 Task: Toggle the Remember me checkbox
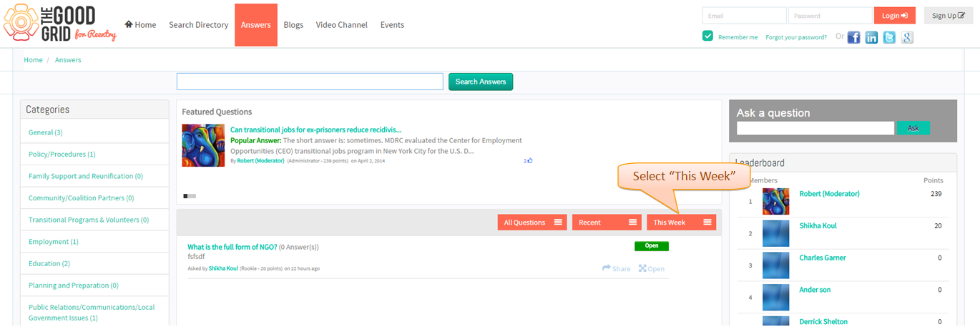pyautogui.click(x=707, y=36)
